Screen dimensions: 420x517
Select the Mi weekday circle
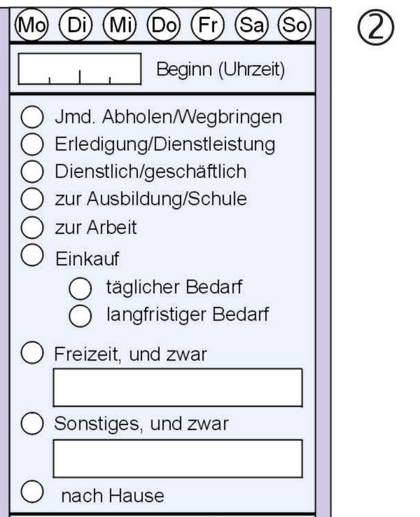(120, 25)
